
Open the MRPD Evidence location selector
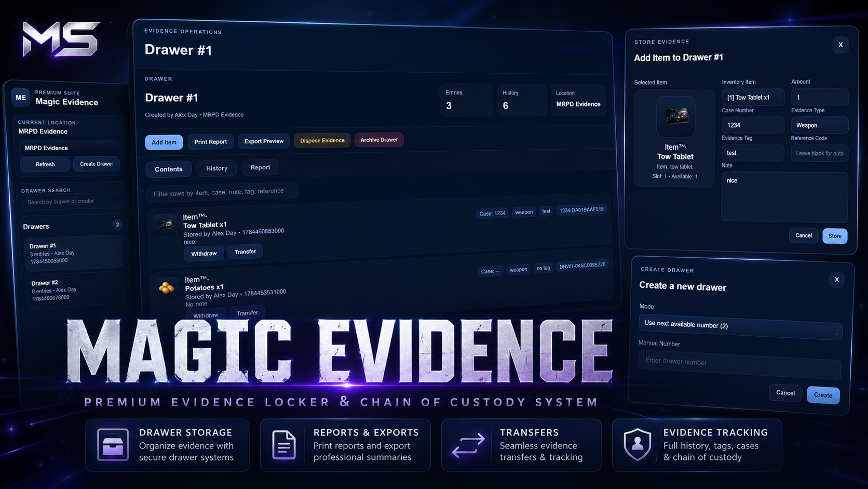70,148
